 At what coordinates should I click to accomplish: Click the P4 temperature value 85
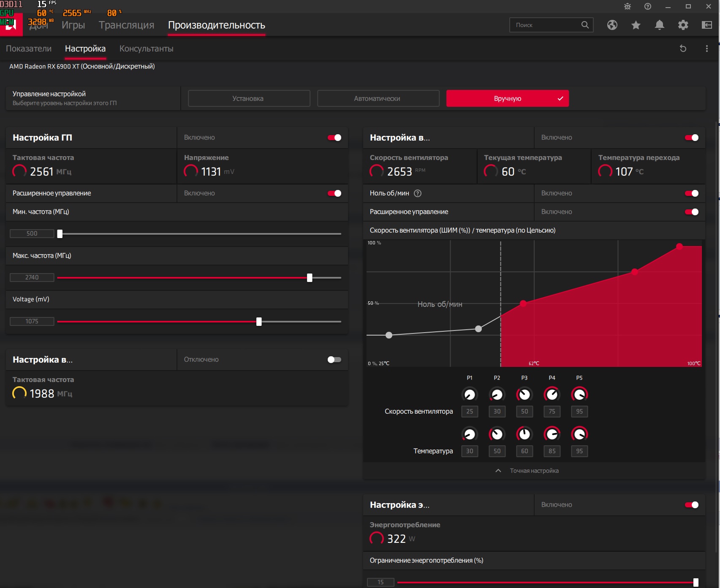click(x=552, y=451)
